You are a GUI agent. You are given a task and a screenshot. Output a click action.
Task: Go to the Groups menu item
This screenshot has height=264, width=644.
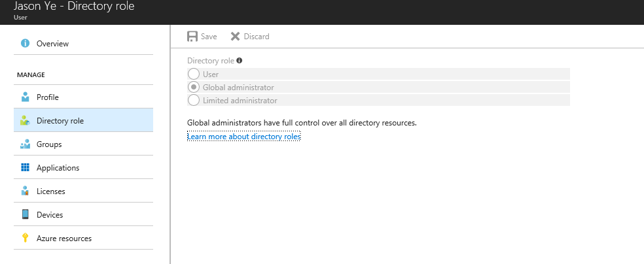click(49, 144)
